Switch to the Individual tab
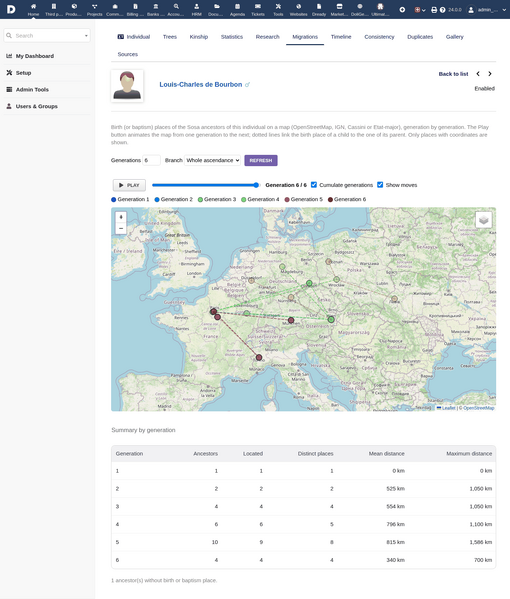Screen dimensions: 510x599 [x=134, y=37]
